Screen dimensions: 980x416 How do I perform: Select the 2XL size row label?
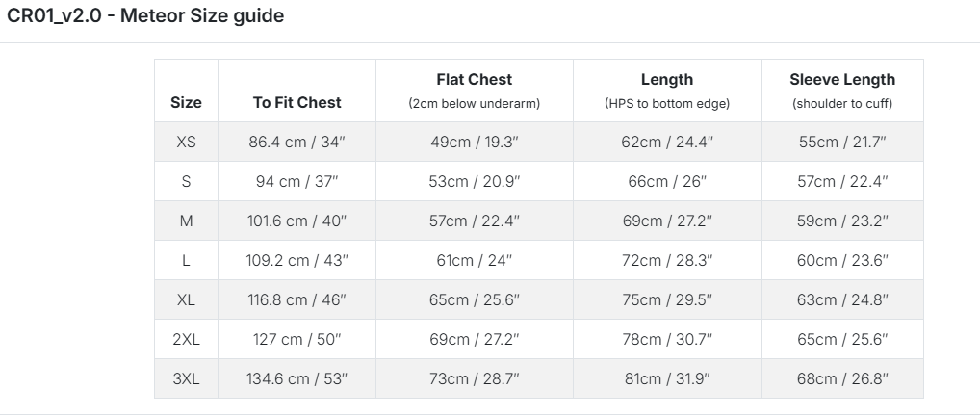pyautogui.click(x=186, y=339)
